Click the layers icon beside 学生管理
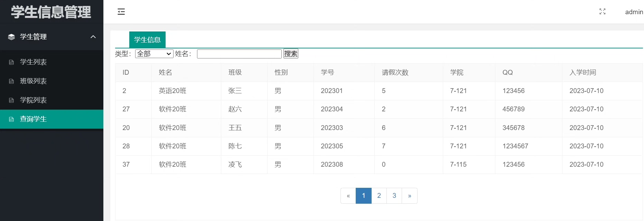 [11, 37]
